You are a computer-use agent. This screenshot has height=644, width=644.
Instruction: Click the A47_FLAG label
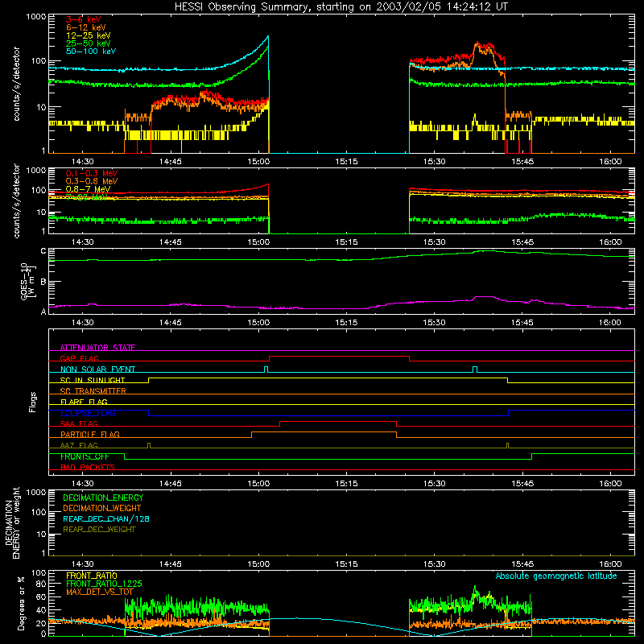79,445
